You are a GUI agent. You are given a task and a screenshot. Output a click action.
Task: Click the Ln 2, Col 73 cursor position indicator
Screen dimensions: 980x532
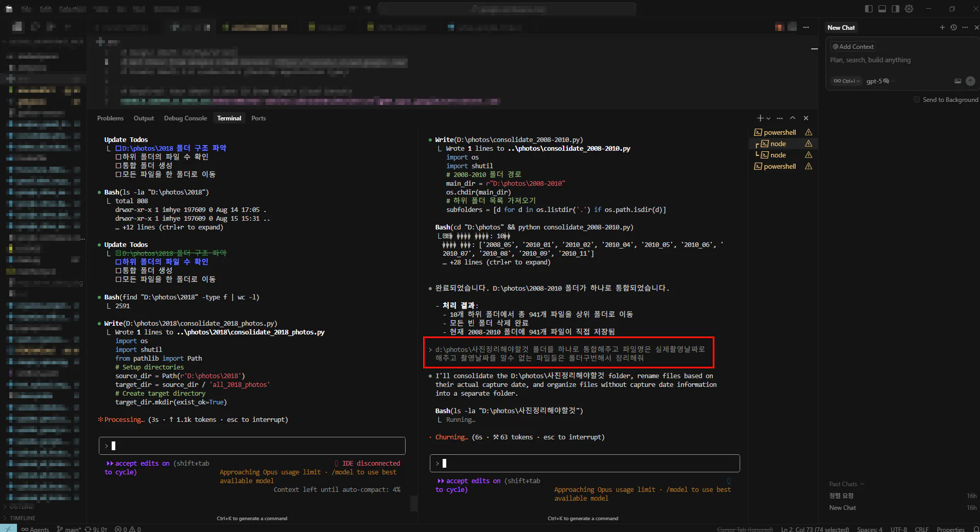tap(814, 529)
